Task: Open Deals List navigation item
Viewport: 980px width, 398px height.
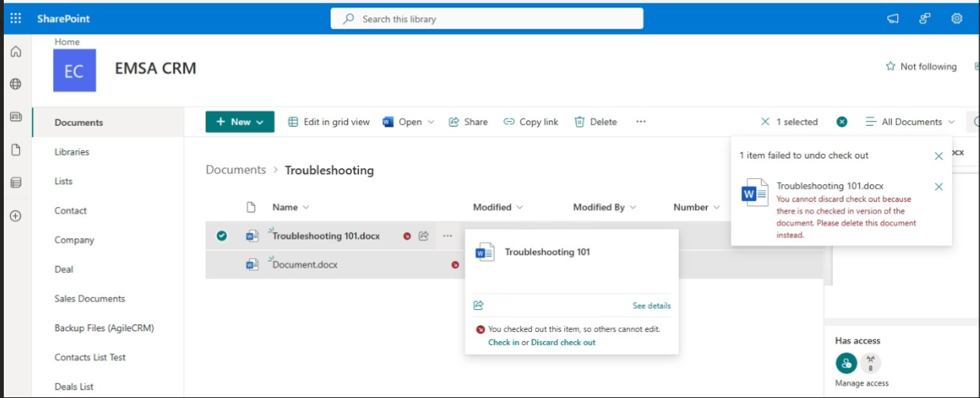Action: [x=74, y=387]
